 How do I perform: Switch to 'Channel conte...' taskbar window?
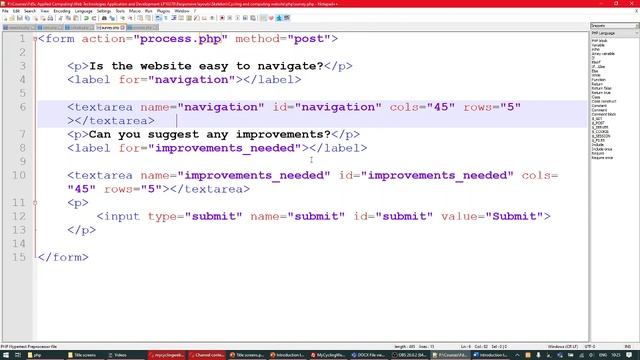(207, 355)
